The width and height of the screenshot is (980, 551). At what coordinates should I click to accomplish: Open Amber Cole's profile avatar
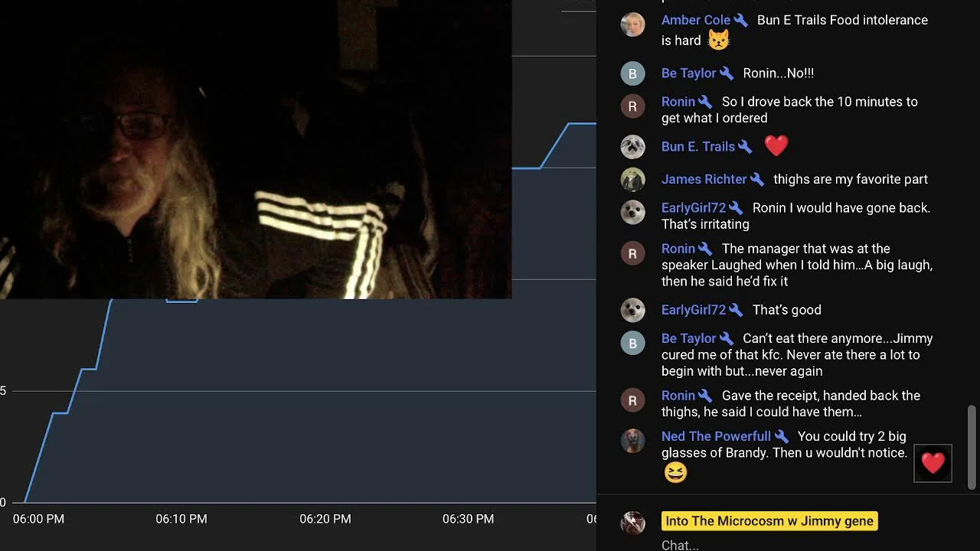[x=632, y=25]
